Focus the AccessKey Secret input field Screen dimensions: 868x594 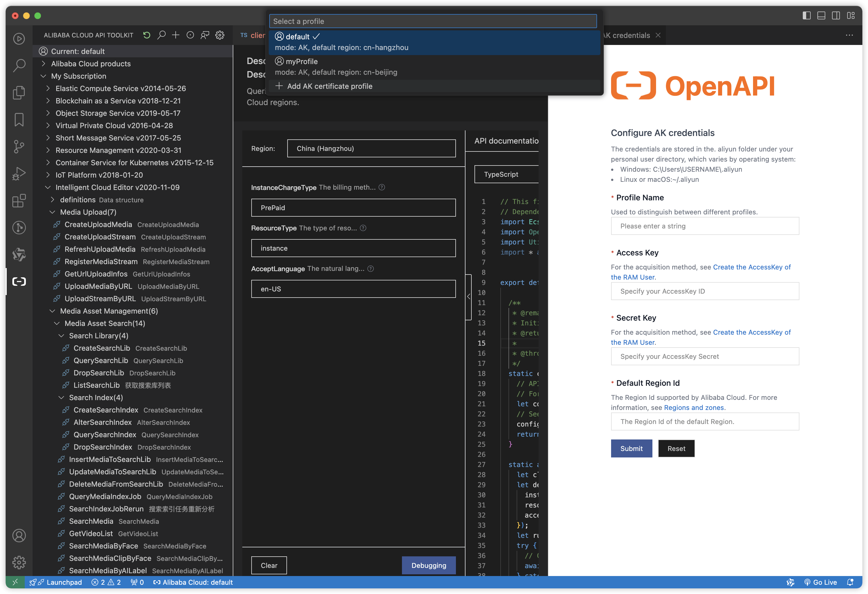(705, 357)
